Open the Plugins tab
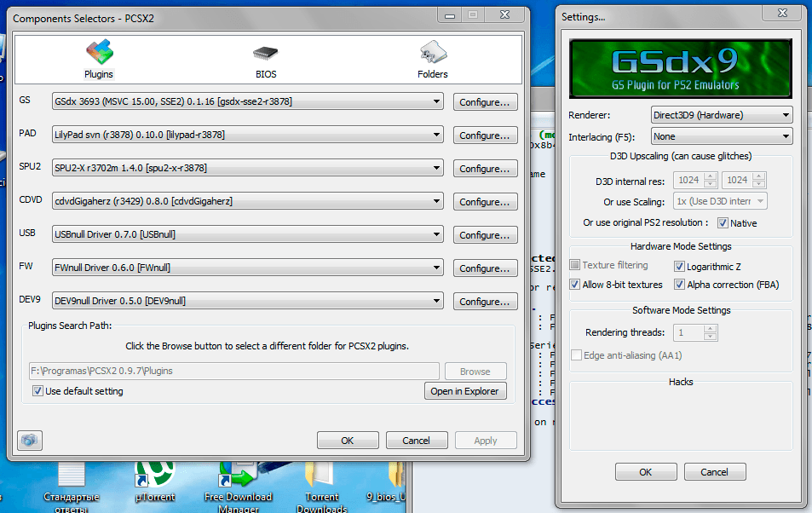The image size is (812, 513). point(98,60)
